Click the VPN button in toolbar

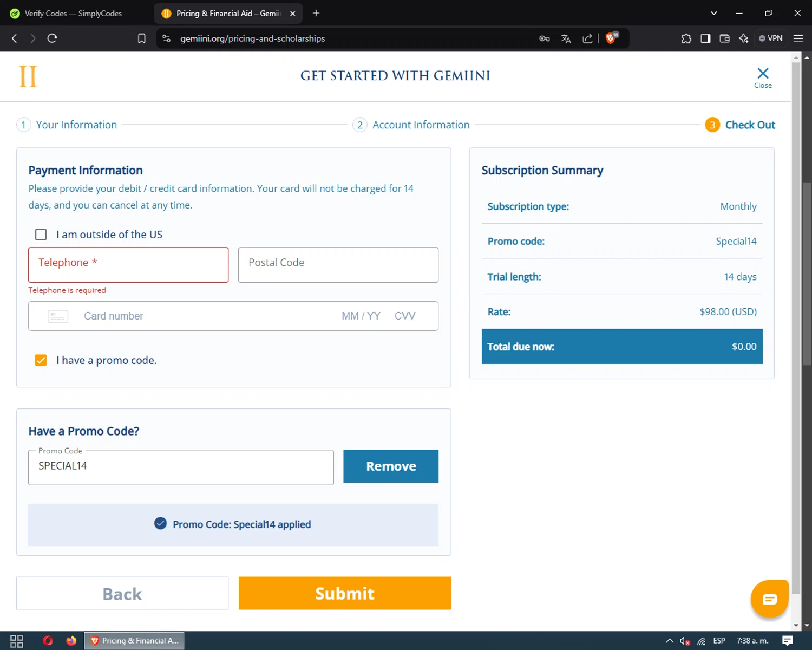point(771,38)
